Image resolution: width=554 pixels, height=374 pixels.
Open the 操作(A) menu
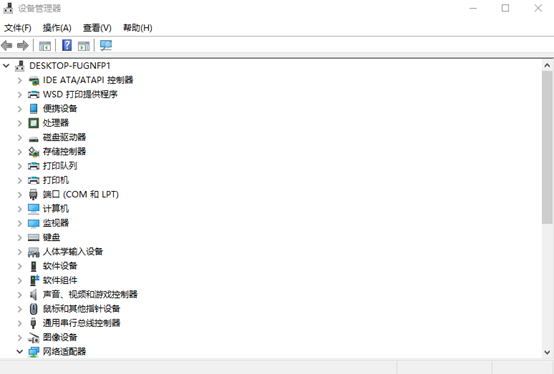57,28
